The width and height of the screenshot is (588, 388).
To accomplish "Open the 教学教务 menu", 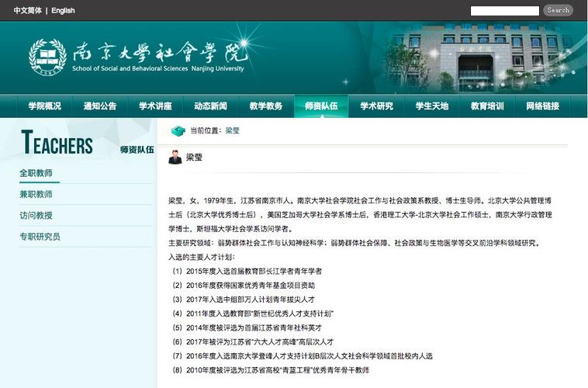I will (x=266, y=106).
